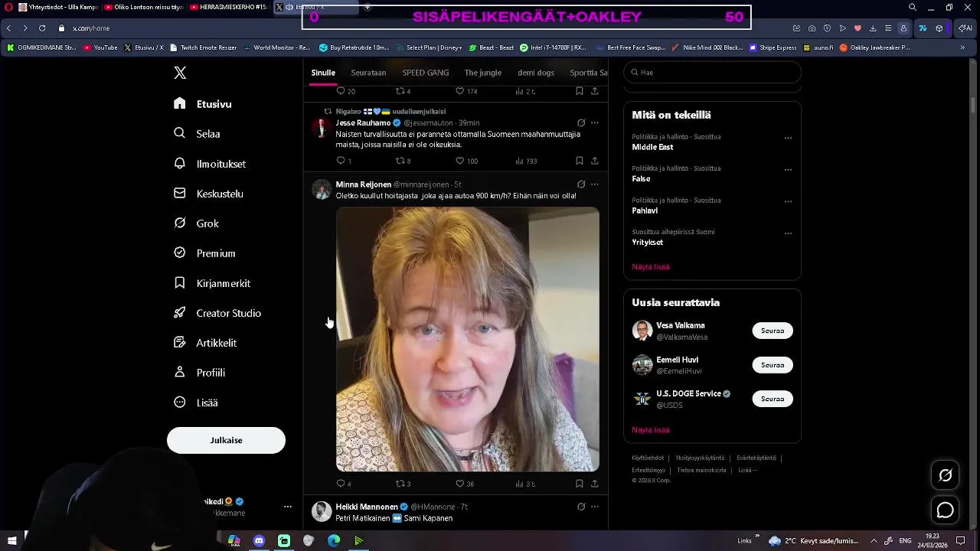Viewport: 980px width, 551px height.
Task: Reply to Jesse Rauhamo's post
Action: coord(344,161)
